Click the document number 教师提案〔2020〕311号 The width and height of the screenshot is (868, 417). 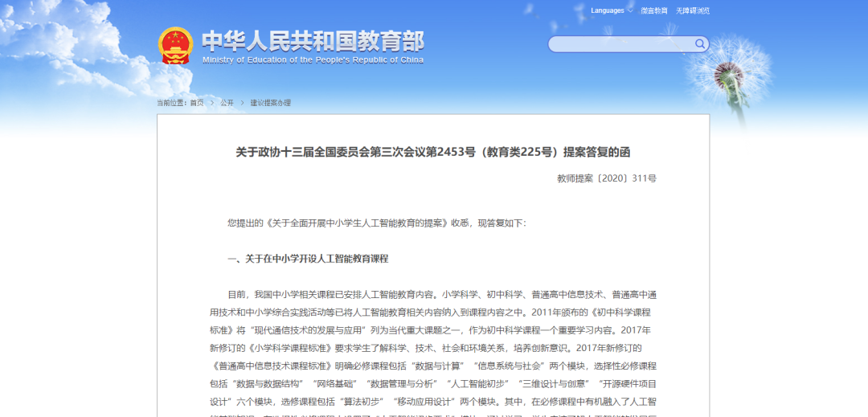606,178
